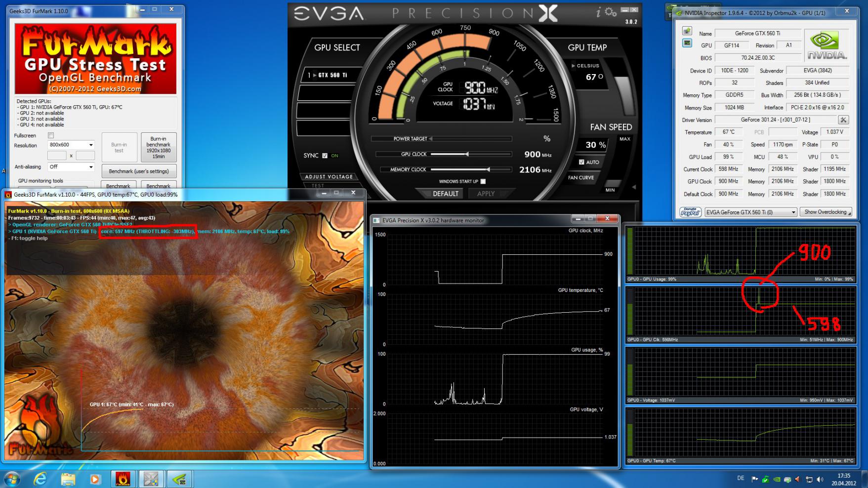Toggle SYNC ON checkbox in Precision X
Screen dimensions: 868x488
pyautogui.click(x=325, y=156)
